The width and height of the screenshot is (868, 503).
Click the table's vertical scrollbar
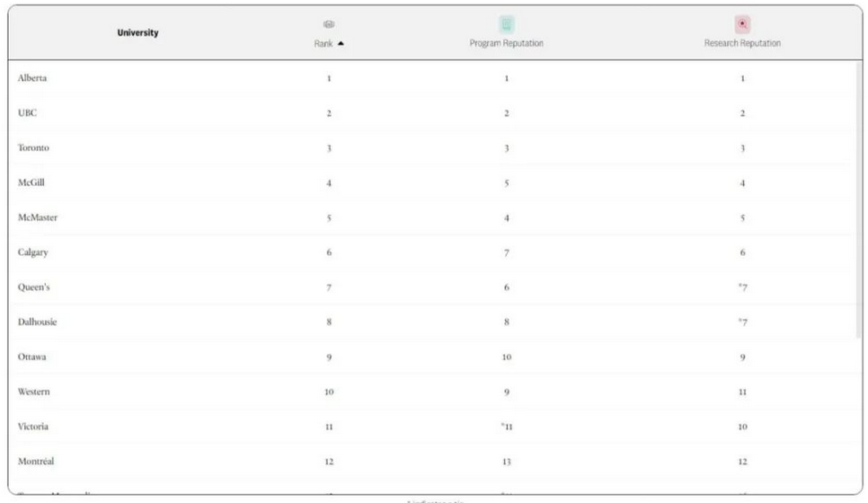coord(857,198)
